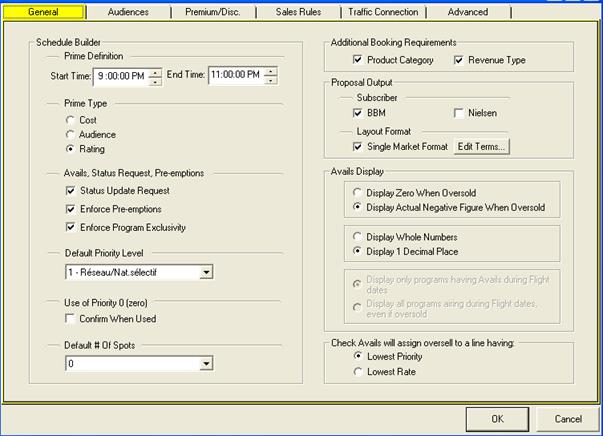603x436 pixels.
Task: Click the Edit Terms button
Action: tap(482, 147)
